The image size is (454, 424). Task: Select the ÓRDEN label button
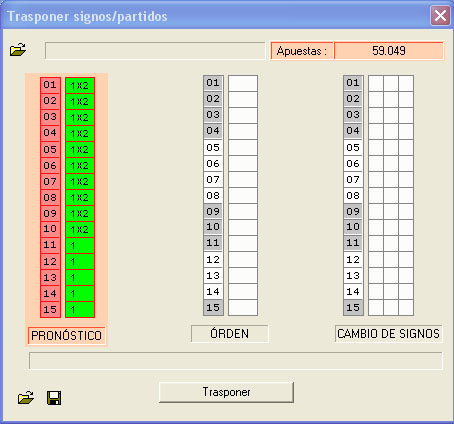[x=229, y=334]
